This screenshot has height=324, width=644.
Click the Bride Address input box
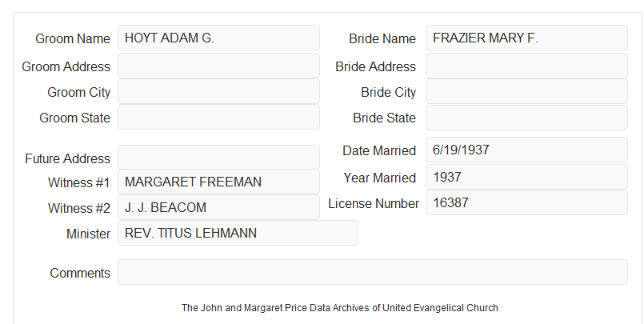tap(526, 66)
